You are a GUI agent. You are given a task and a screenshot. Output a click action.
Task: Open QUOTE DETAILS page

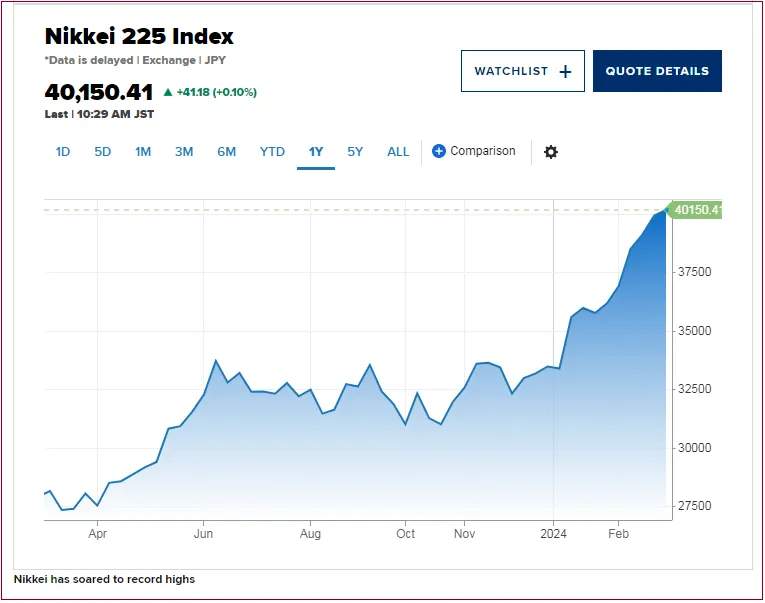[x=657, y=71]
